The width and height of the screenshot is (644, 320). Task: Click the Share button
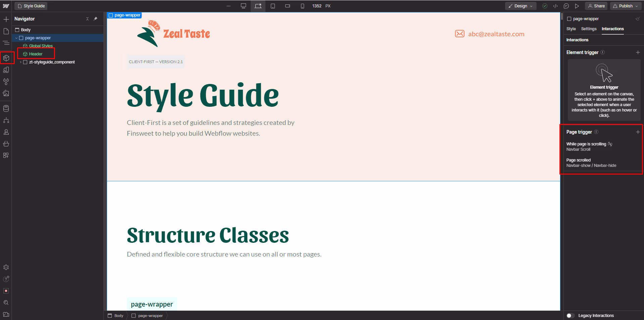click(596, 6)
